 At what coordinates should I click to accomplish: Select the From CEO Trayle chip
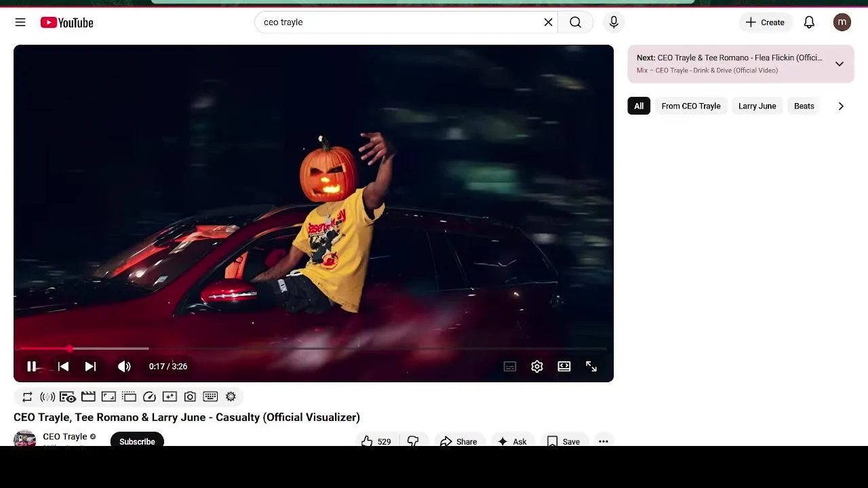pos(691,106)
